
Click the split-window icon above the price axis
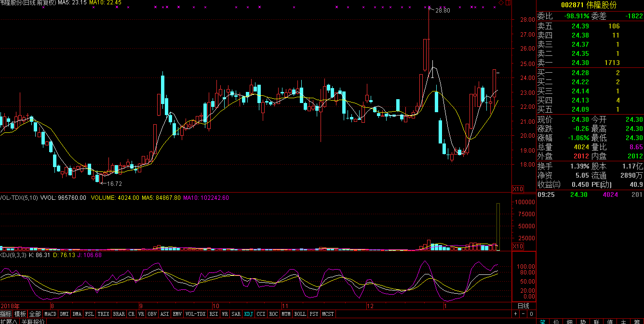[x=508, y=3]
